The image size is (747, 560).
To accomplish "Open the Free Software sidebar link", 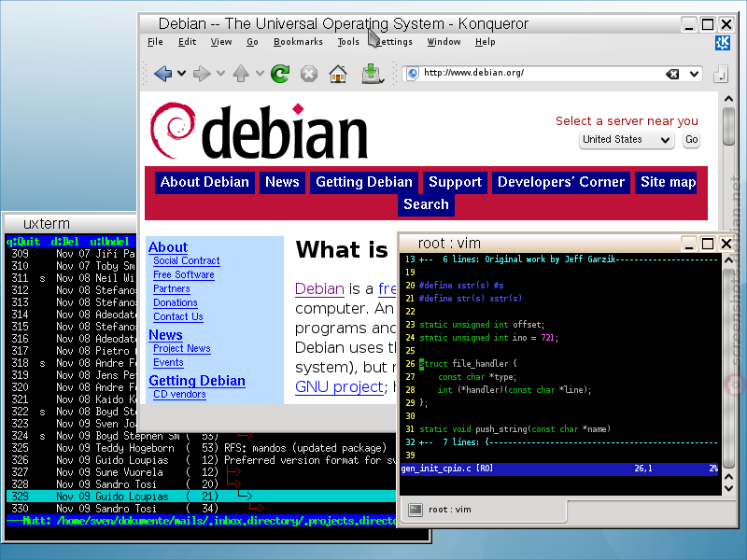I will 183,274.
